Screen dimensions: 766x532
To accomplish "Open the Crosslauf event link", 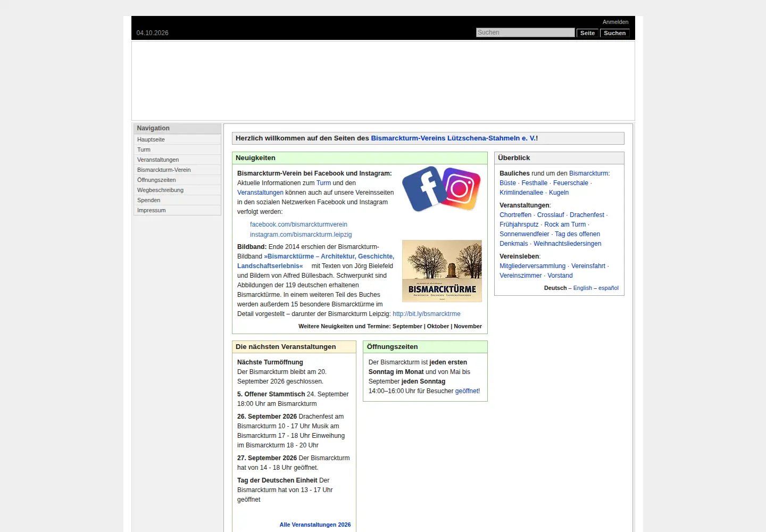I will click(x=551, y=215).
